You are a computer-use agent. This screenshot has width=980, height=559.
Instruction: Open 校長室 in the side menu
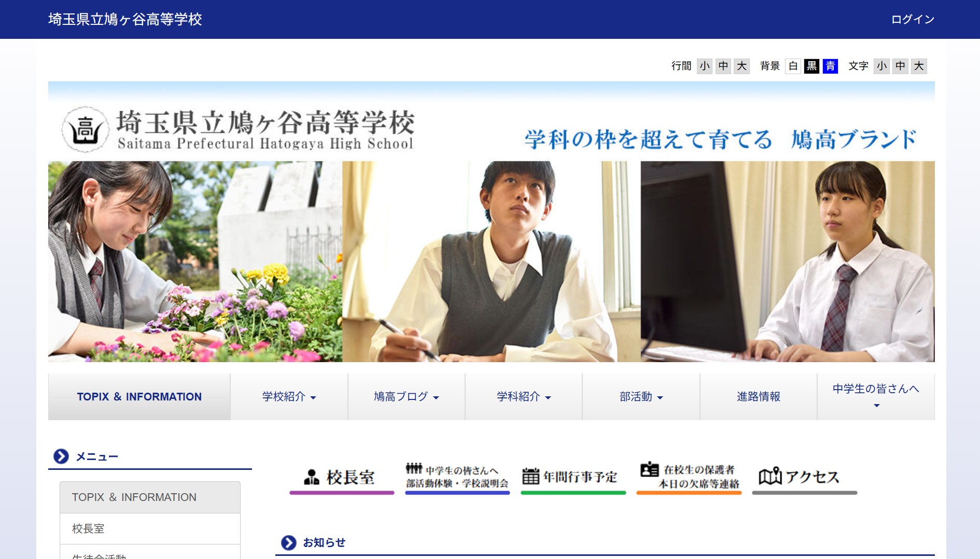click(150, 528)
